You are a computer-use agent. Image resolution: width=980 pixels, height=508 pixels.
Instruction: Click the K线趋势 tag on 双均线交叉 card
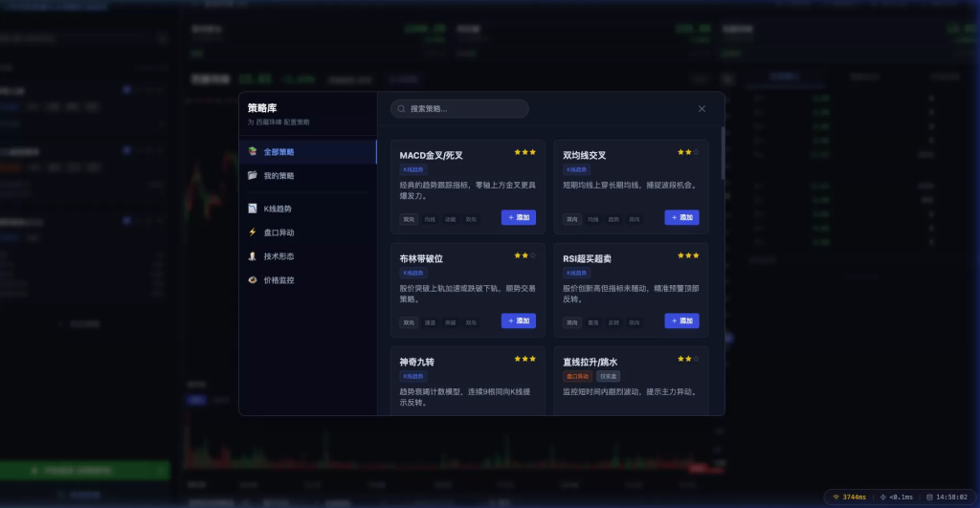[x=576, y=169]
